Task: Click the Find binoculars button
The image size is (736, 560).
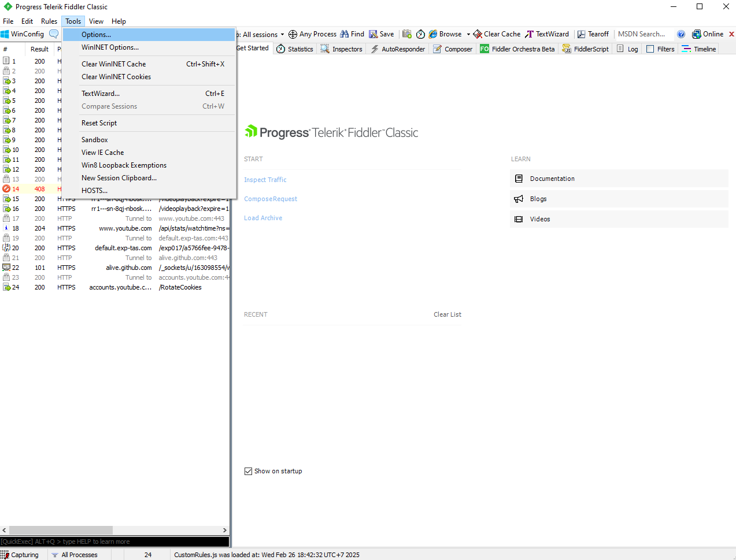Action: point(352,34)
